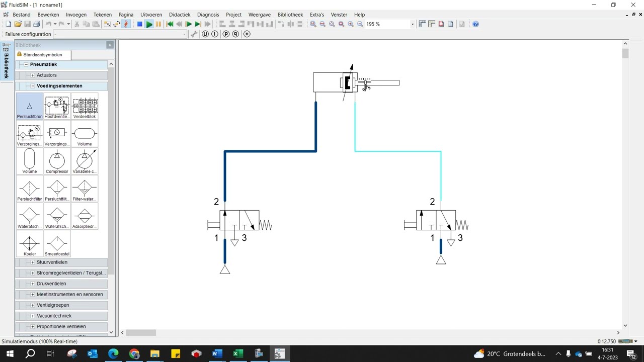The width and height of the screenshot is (644, 362).
Task: Expand Stroomregelventielen / Terugslag group
Action: 33,273
